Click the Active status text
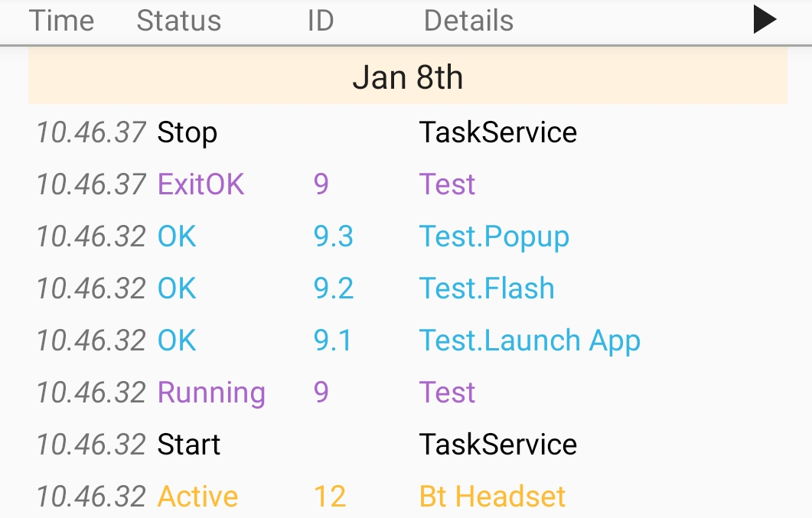Viewport: 812px width, 518px height. coord(197,497)
